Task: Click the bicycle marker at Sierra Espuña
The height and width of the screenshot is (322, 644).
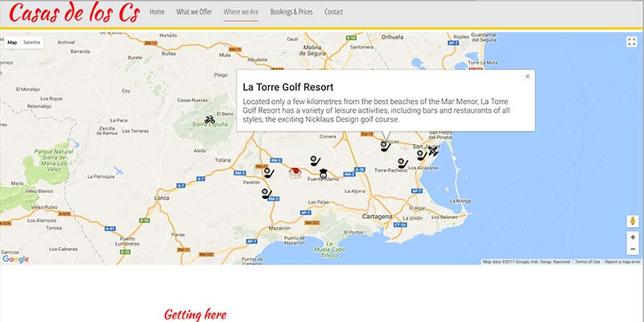Action: click(x=209, y=119)
